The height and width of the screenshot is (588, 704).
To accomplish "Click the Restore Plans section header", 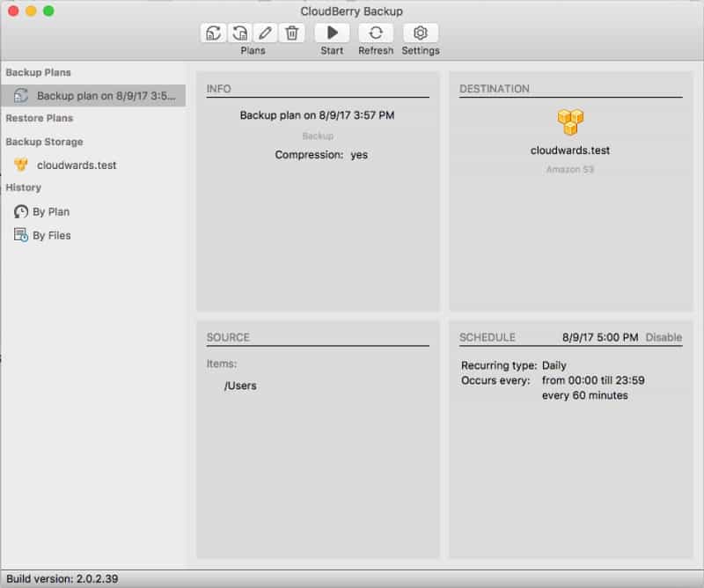I will tap(39, 118).
